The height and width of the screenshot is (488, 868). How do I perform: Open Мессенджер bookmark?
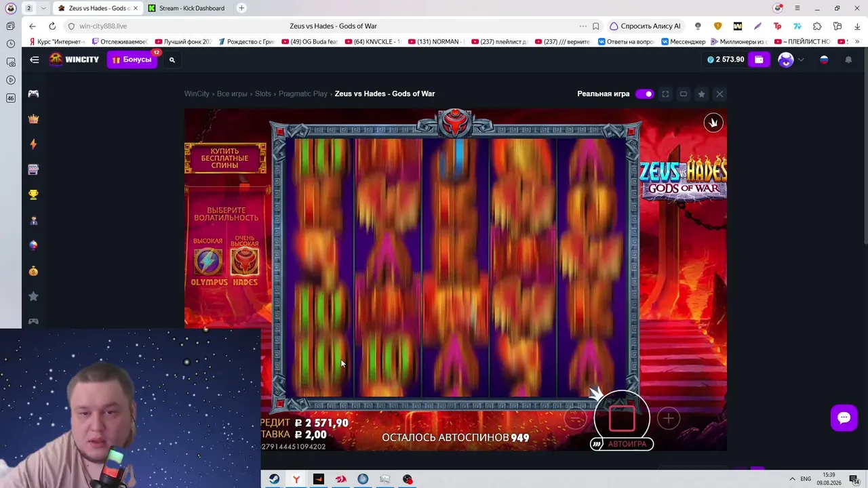point(683,42)
